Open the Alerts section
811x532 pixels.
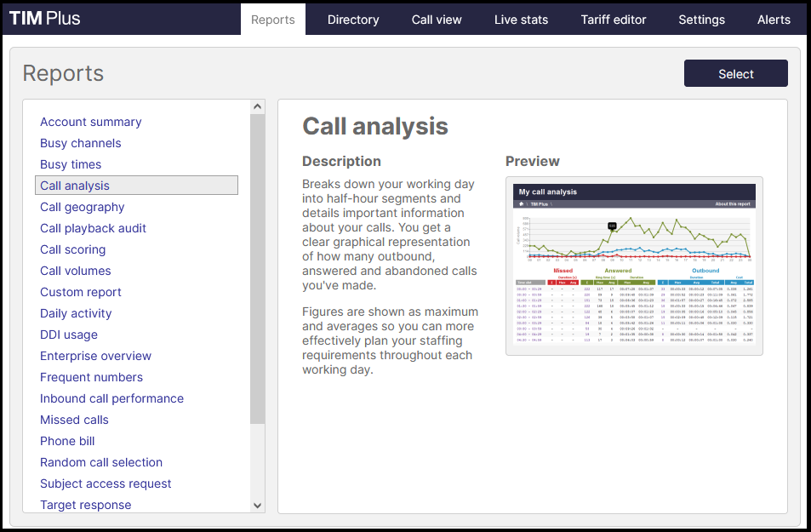(x=773, y=19)
